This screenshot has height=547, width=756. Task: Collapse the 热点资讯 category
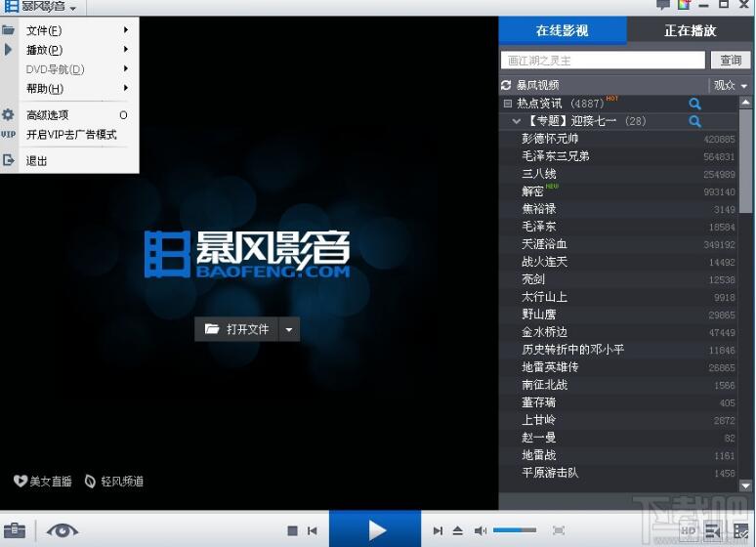(507, 104)
